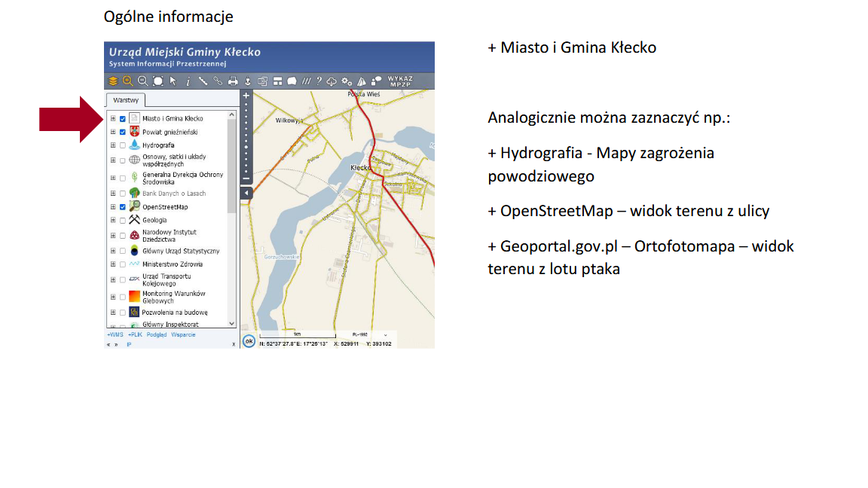Zoom in with the map plus button
This screenshot has width=868, height=488.
(x=246, y=96)
